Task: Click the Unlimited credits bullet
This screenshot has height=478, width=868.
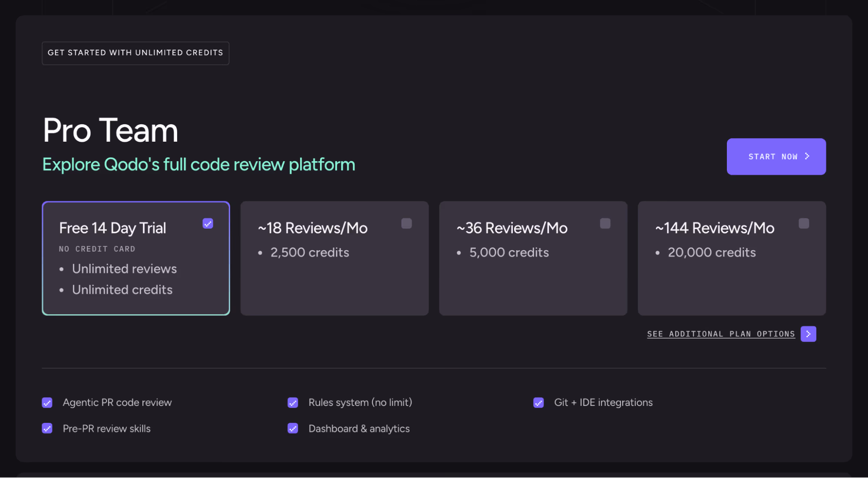Action: pyautogui.click(x=122, y=290)
